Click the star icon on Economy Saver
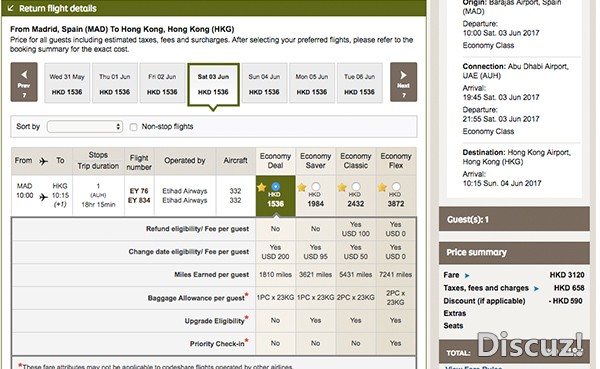 (302, 187)
